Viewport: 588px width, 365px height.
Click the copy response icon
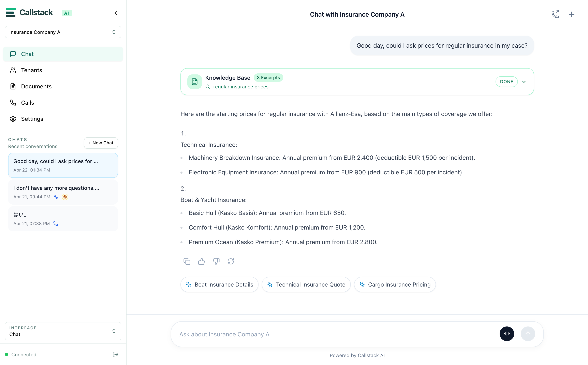(x=187, y=261)
